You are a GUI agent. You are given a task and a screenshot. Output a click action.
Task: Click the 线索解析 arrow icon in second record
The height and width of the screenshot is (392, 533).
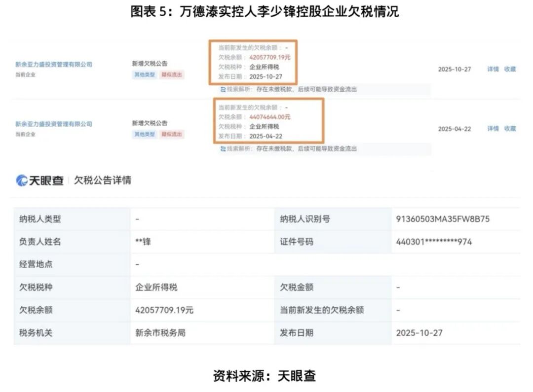(222, 149)
